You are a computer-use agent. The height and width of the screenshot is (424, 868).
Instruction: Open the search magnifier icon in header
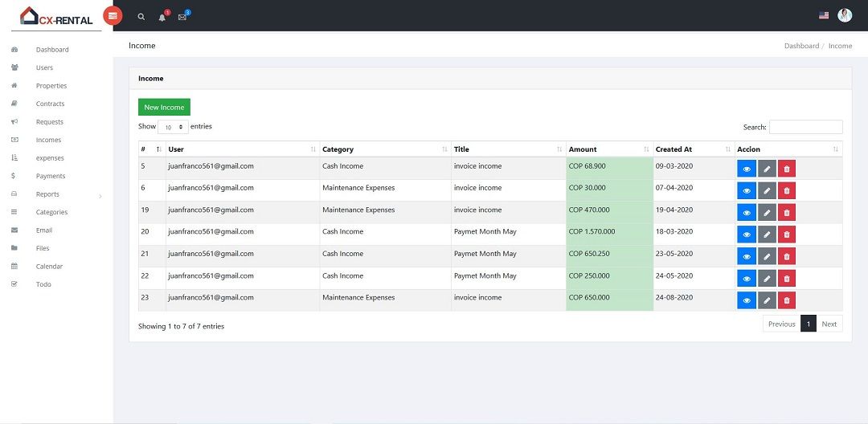click(x=141, y=16)
